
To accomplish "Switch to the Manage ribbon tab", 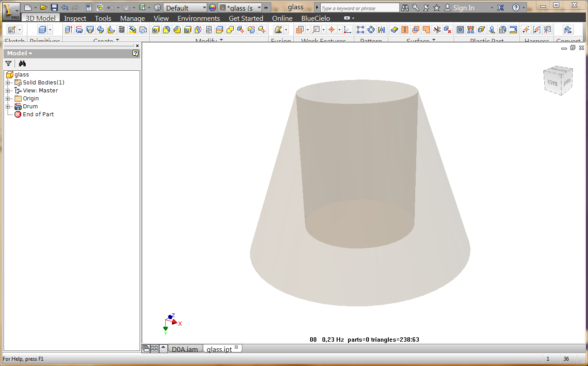I will click(133, 18).
